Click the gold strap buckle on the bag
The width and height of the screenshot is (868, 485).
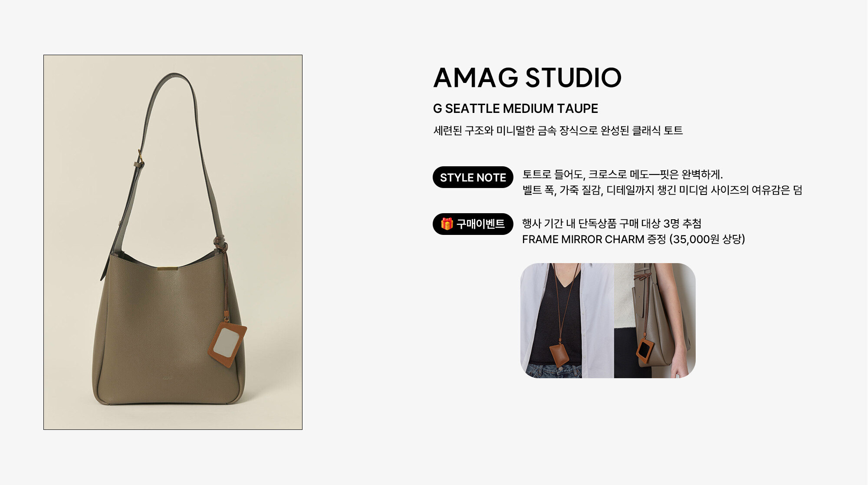coord(140,159)
